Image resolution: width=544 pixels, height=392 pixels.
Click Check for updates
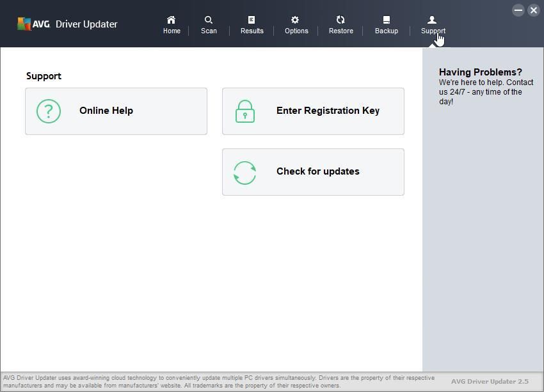(314, 172)
